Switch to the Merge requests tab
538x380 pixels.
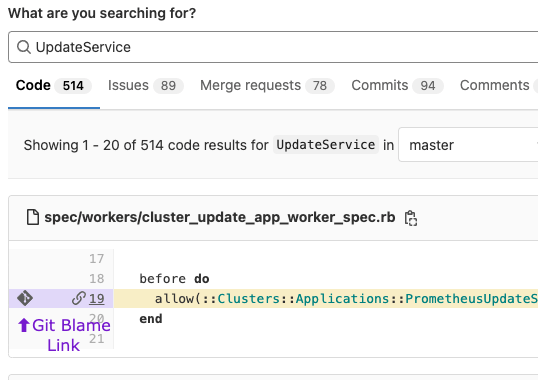tap(267, 85)
